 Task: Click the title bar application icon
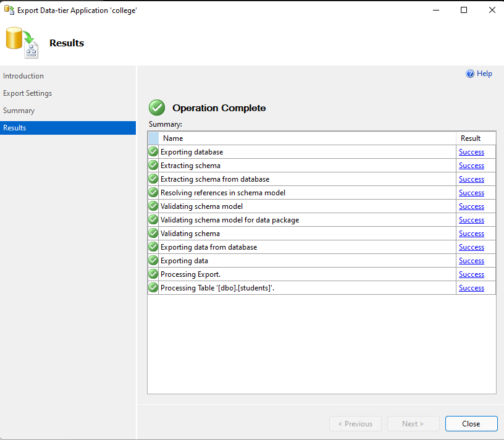coord(9,10)
